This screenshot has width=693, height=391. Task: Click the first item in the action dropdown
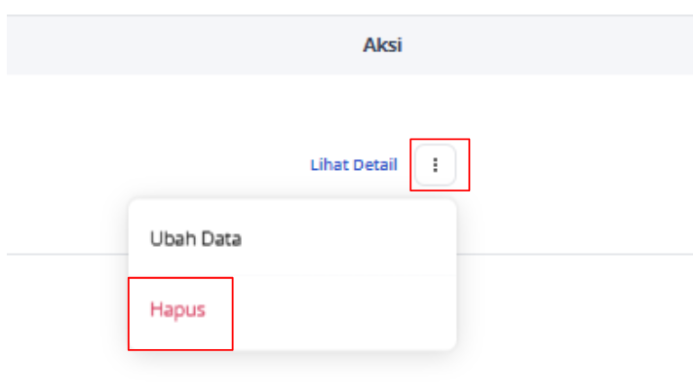[292, 239]
